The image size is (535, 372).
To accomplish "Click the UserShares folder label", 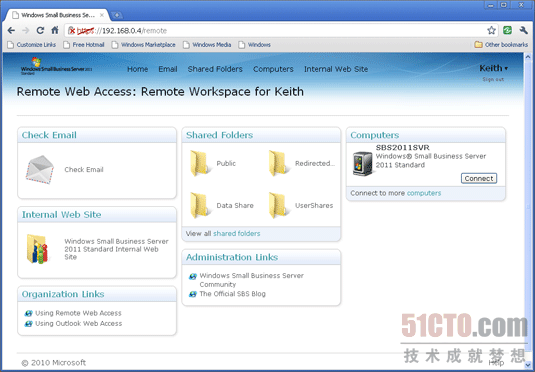I will point(314,205).
